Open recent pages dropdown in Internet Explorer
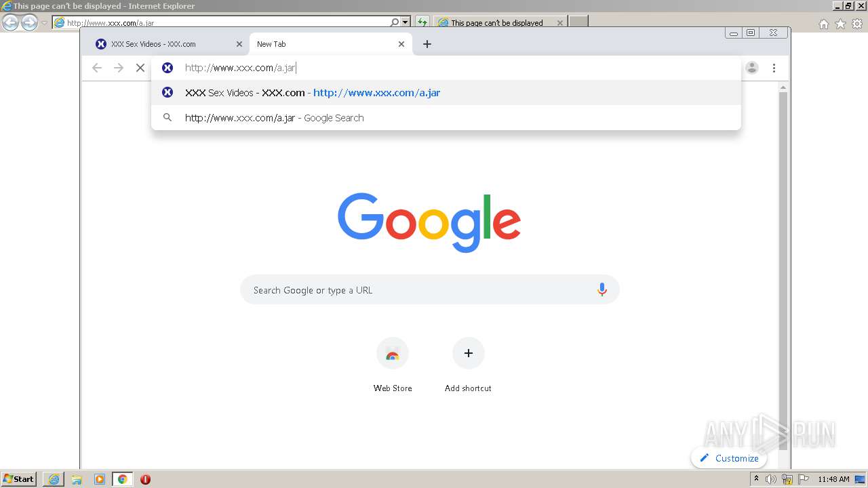The height and width of the screenshot is (488, 868). (x=44, y=23)
